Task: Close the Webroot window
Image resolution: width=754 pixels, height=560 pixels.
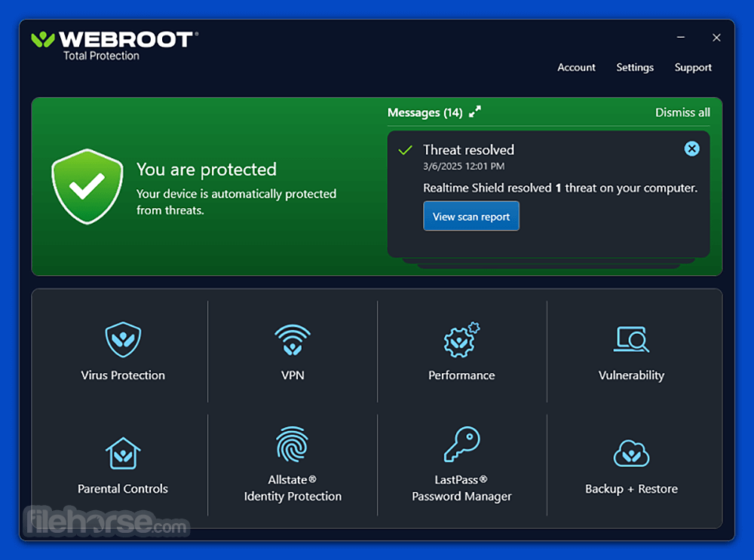Action: pos(716,38)
